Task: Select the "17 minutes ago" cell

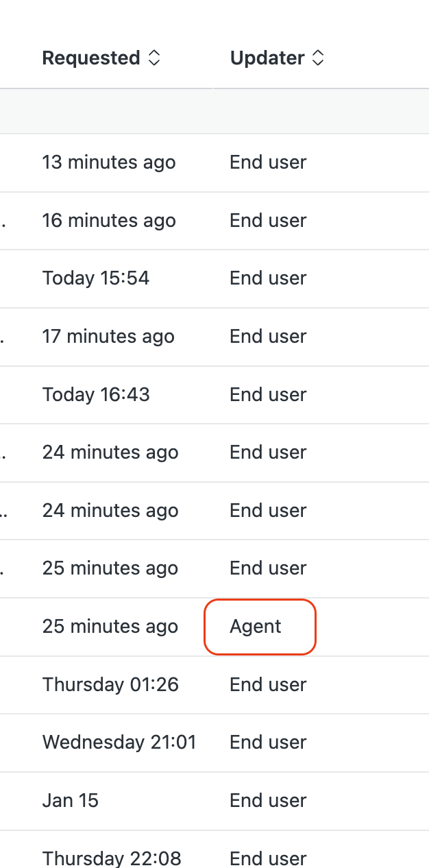Action: tap(108, 337)
